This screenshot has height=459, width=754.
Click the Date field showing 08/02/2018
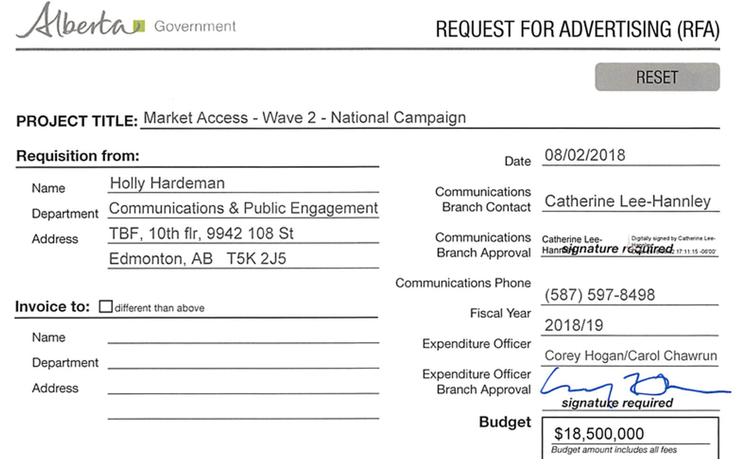pyautogui.click(x=630, y=156)
